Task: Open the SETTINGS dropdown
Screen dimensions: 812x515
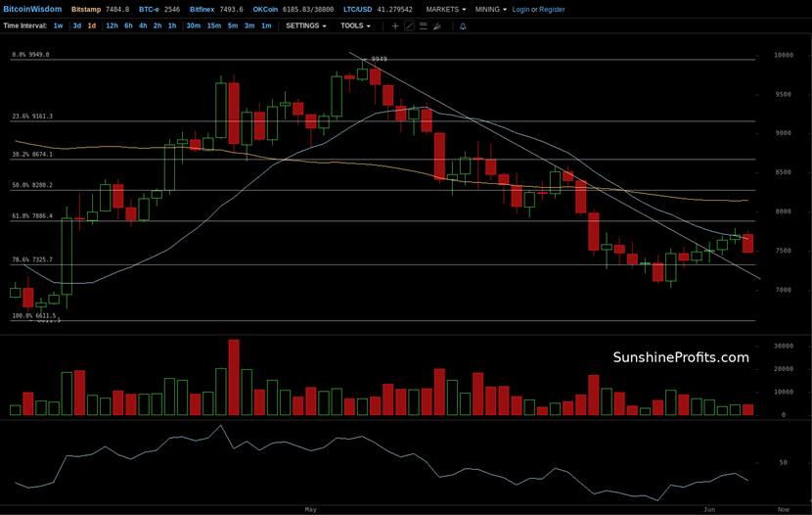Action: tap(306, 25)
